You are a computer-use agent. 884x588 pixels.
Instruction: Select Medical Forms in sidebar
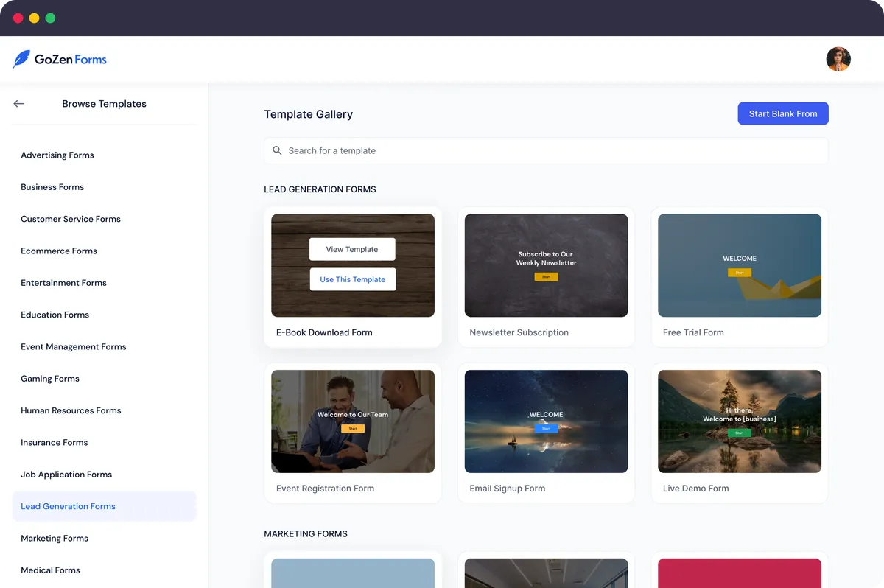pos(50,570)
